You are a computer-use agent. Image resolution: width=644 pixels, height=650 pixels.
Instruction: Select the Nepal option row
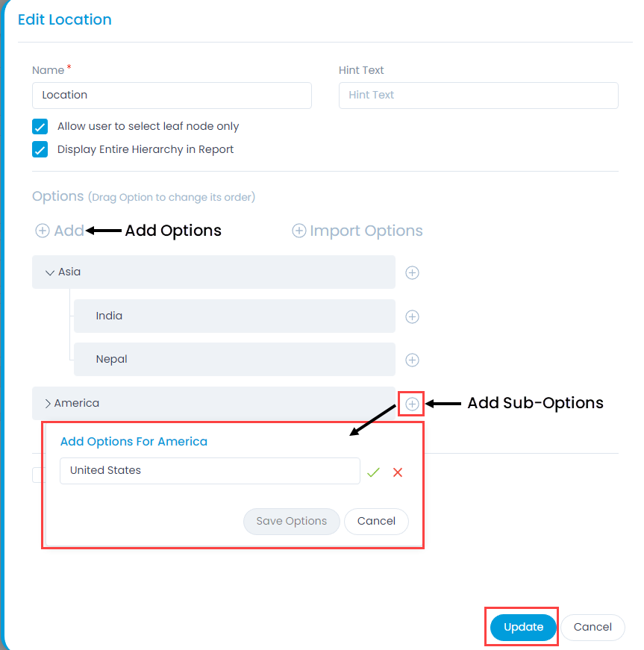(234, 359)
